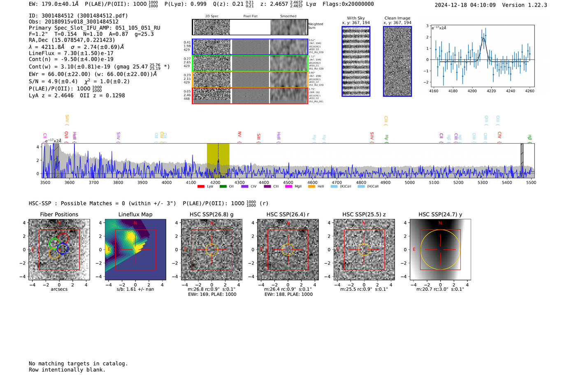Click the EWr: 169, PLAE: 1000 caption
This screenshot has width=576, height=392.
[212, 294]
